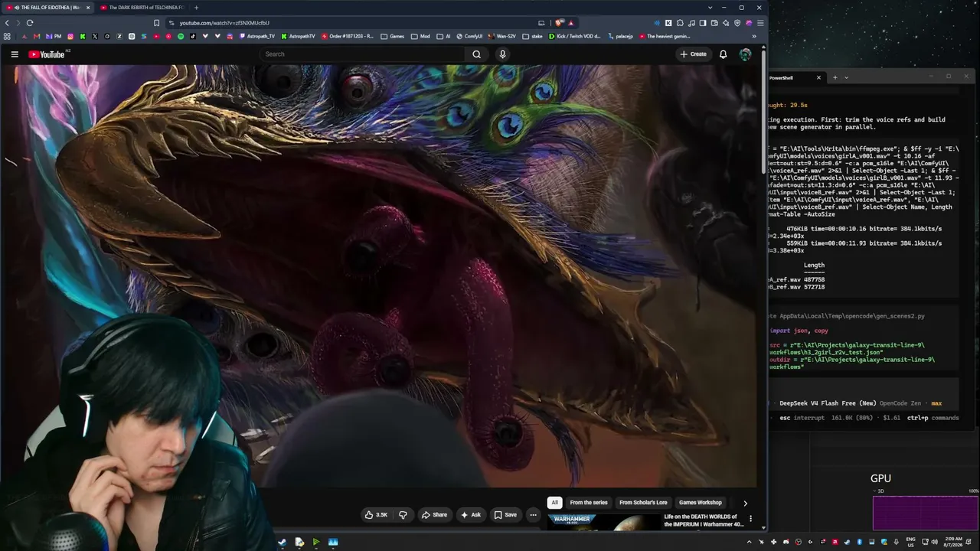Dislike the video

coord(403,515)
